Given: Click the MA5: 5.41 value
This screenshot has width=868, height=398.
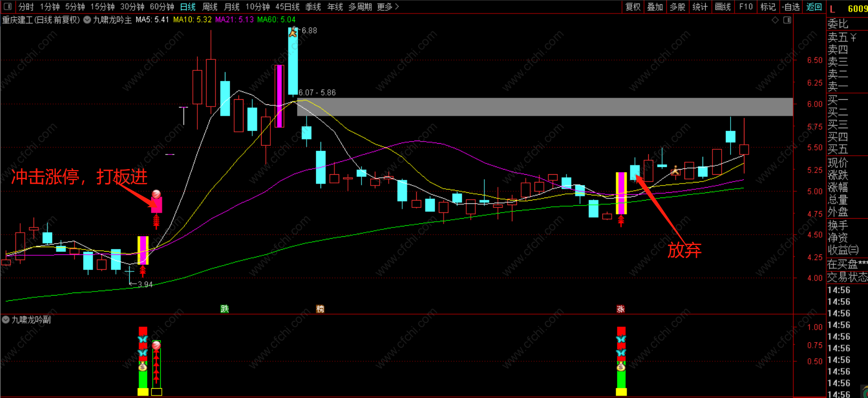Looking at the screenshot, I should click(153, 20).
